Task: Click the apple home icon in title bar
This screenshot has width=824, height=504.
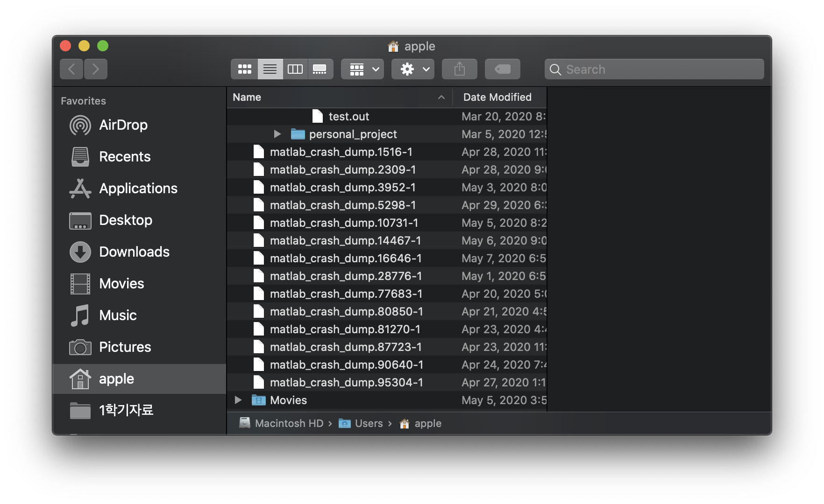Action: [393, 46]
